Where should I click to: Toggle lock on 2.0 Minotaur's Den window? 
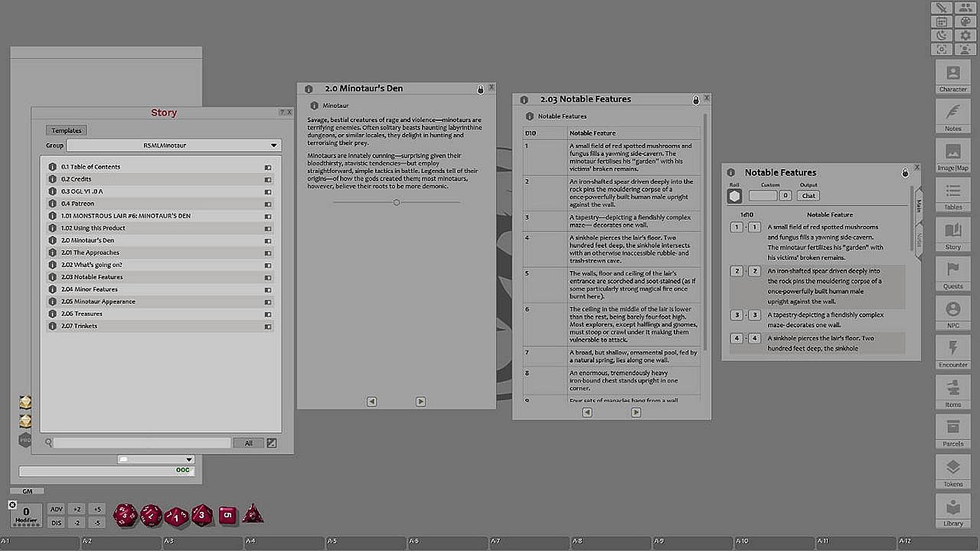tap(481, 90)
